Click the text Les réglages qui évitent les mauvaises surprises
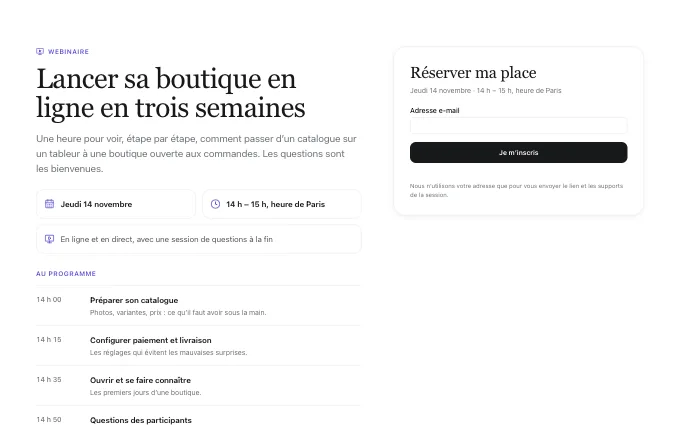The image size is (680, 425). coord(168,353)
